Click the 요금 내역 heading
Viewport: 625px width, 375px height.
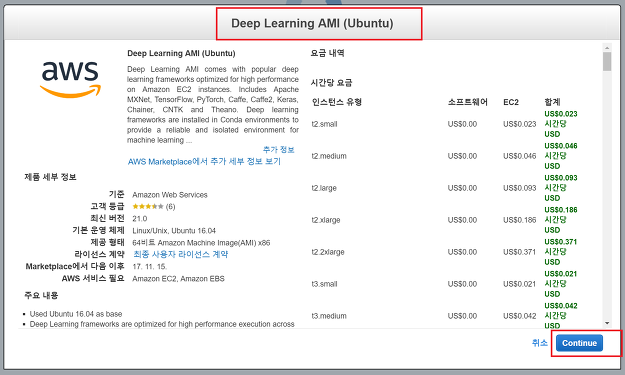click(x=327, y=53)
